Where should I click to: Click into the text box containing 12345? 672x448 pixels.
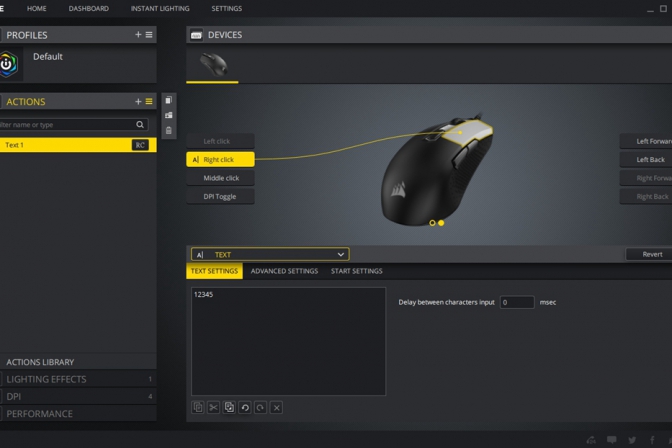tap(288, 341)
